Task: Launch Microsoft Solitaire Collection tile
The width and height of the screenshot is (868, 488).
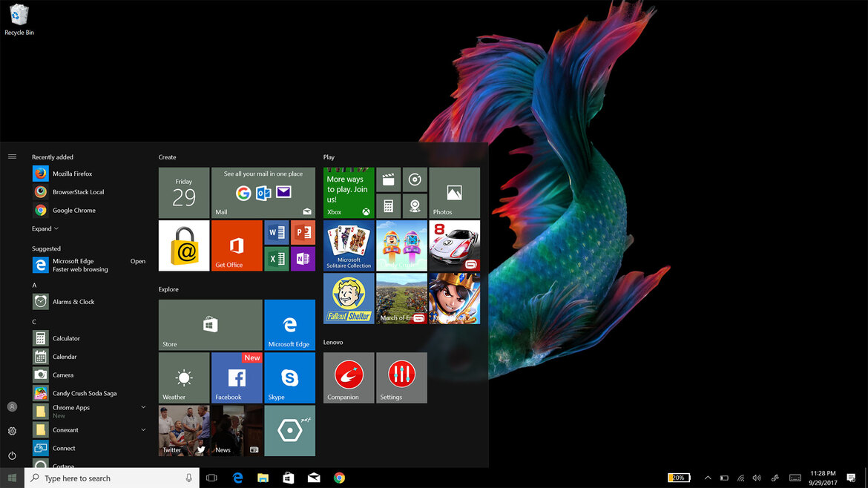Action: point(349,245)
